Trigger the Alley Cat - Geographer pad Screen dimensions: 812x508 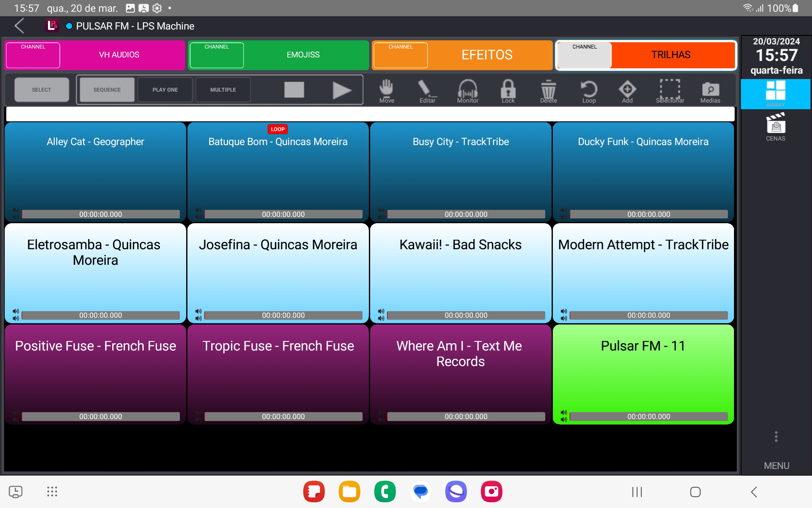click(95, 171)
